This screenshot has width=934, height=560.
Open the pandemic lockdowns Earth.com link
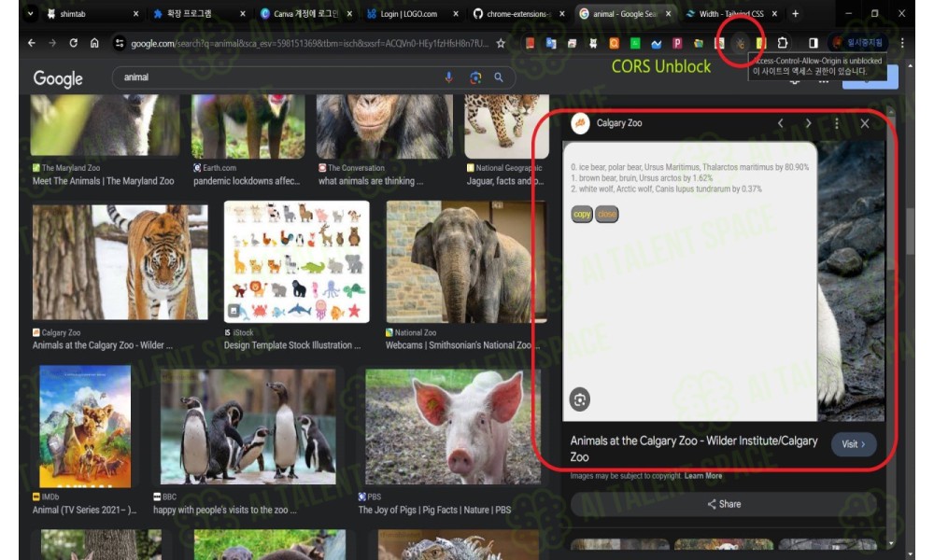point(247,181)
